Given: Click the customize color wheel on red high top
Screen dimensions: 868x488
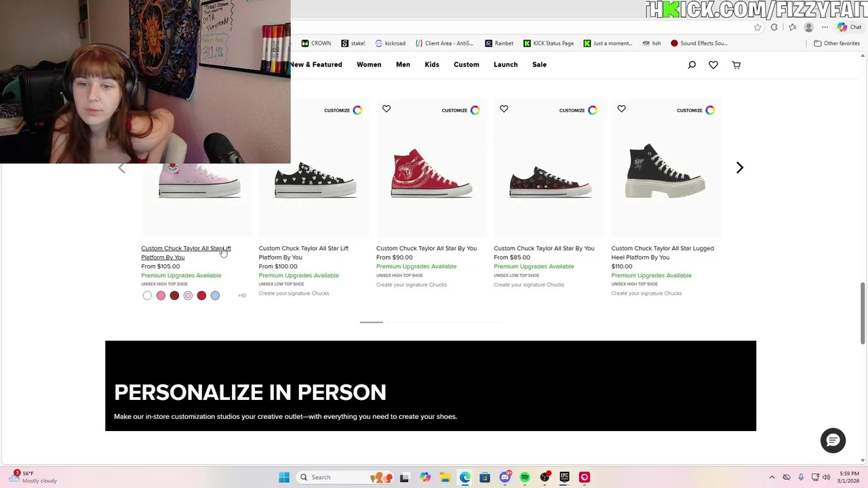Looking at the screenshot, I should [475, 110].
